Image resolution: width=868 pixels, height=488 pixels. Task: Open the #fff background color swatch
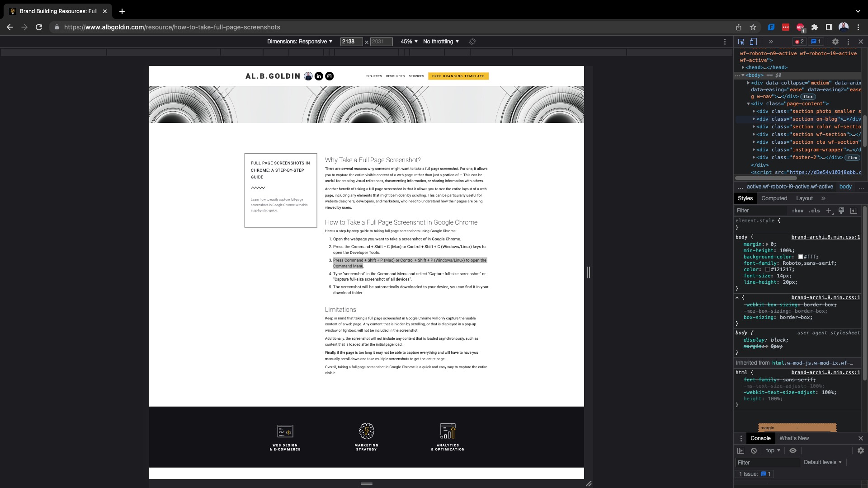pos(801,257)
